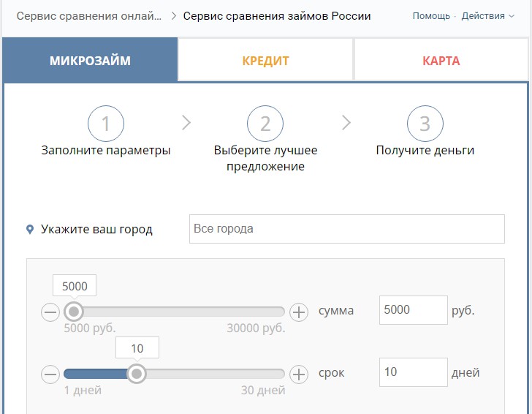This screenshot has height=414, width=532.
Task: Select the Микрозайм tab
Action: pyautogui.click(x=90, y=61)
